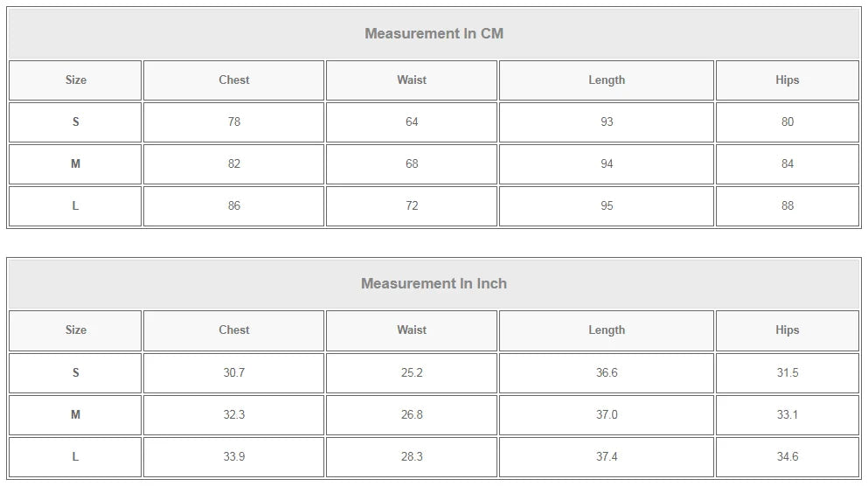Viewport: 868px width, 486px height.
Task: Click size L row label in Inch table
Action: point(75,457)
